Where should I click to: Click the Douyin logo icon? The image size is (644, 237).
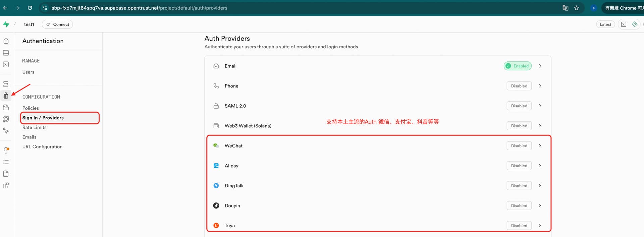216,205
